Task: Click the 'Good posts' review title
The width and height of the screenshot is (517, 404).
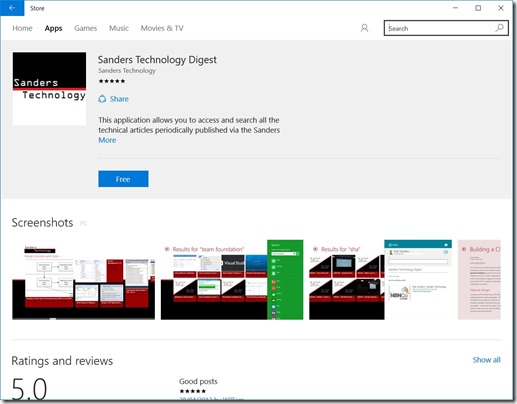Action: point(198,381)
